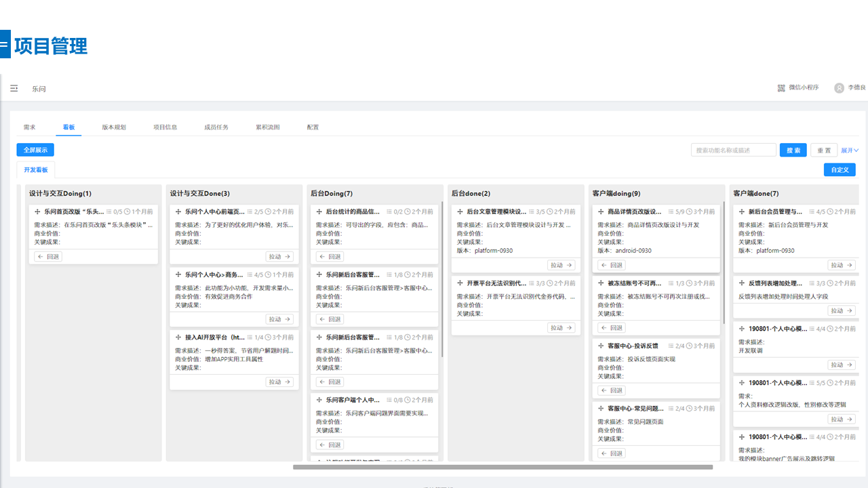Click the 客户端done(7) column header

(x=756, y=194)
